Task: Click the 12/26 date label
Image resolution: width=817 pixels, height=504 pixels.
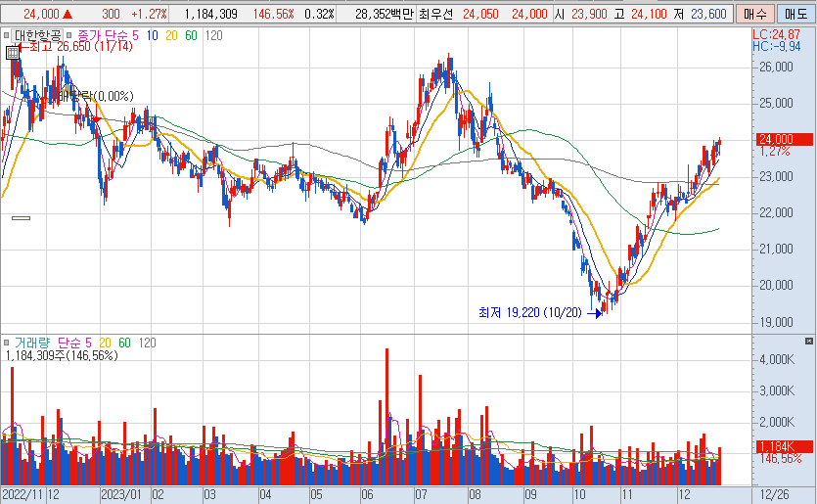Action: (774, 494)
